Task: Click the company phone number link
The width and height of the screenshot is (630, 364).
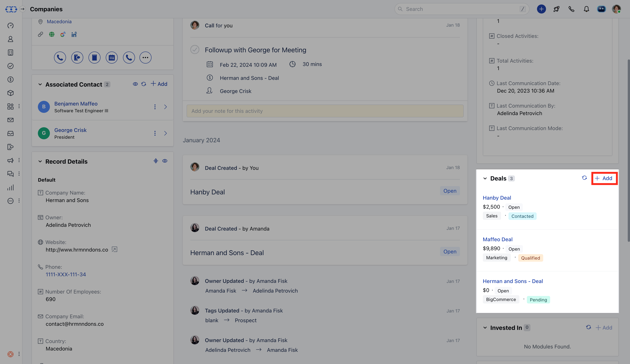Action: pos(66,275)
